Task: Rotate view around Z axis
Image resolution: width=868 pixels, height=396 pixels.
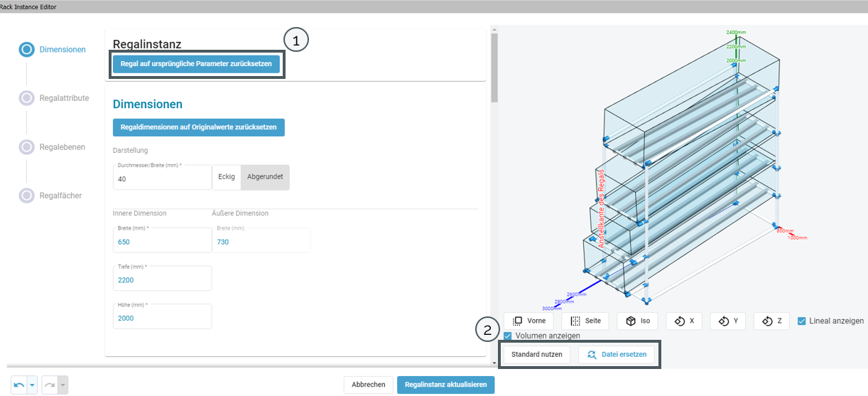Action: coord(771,321)
